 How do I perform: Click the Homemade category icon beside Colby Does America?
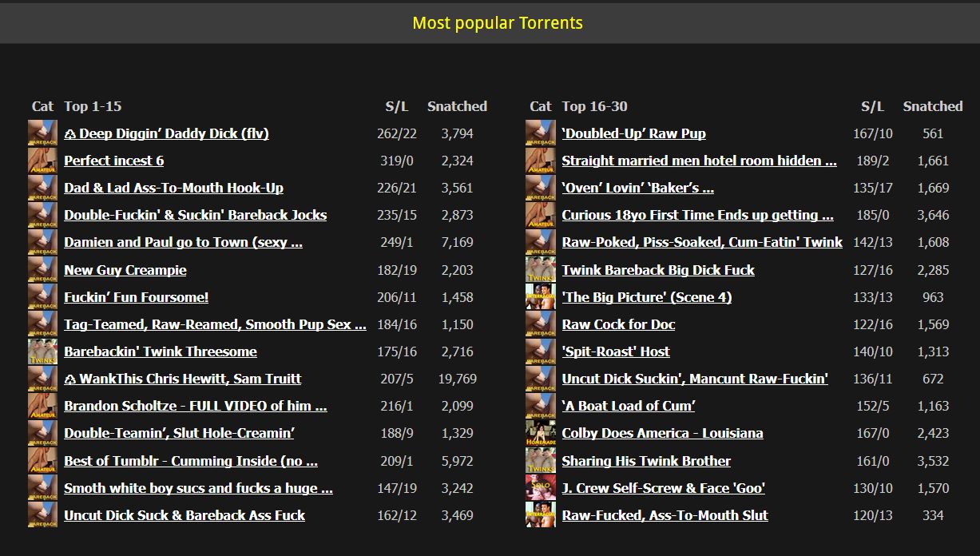540,434
